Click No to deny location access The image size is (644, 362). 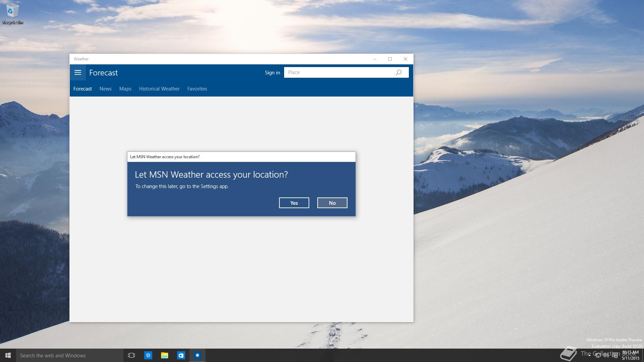coord(332,203)
